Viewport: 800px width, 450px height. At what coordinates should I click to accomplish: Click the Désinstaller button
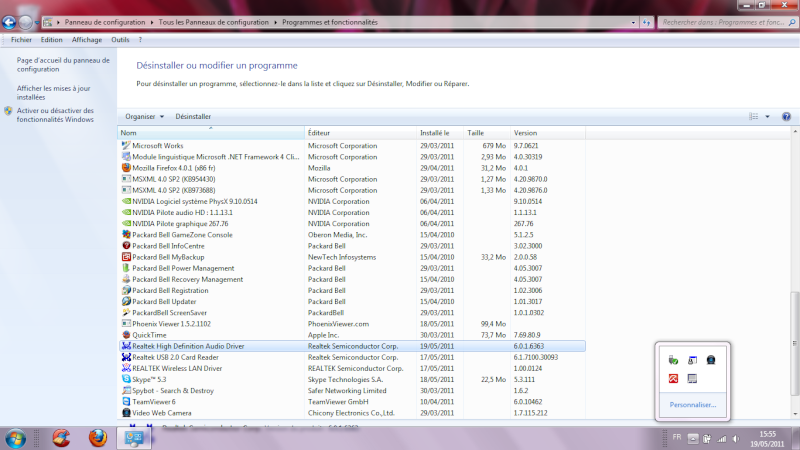(193, 116)
